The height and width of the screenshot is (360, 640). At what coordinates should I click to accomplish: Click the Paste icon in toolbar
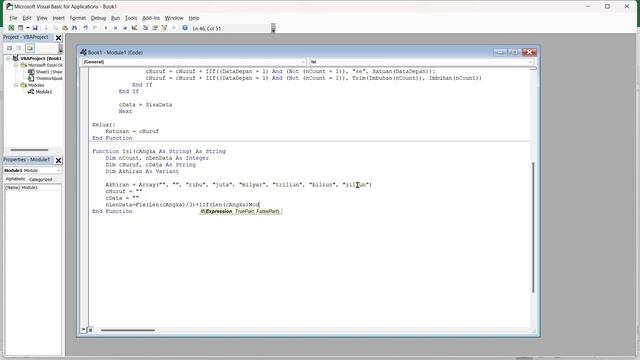[64, 28]
